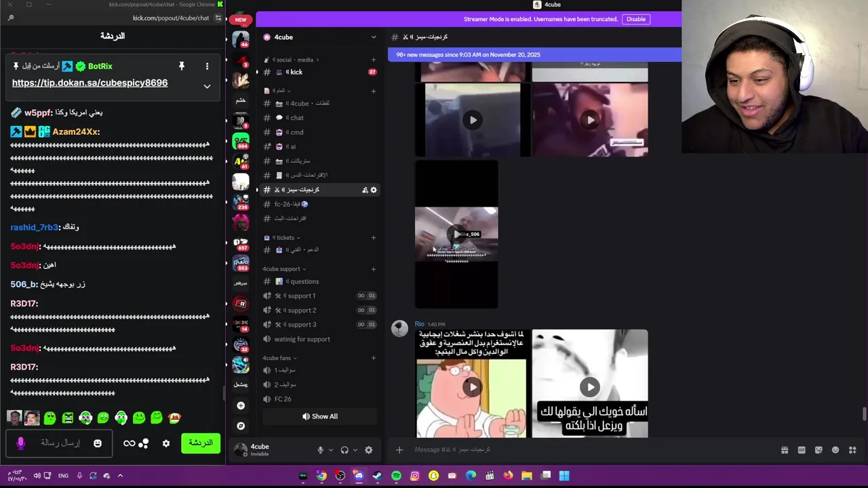The height and width of the screenshot is (488, 868).
Task: Toggle system volume speaker icon in tray
Action: coord(37,476)
